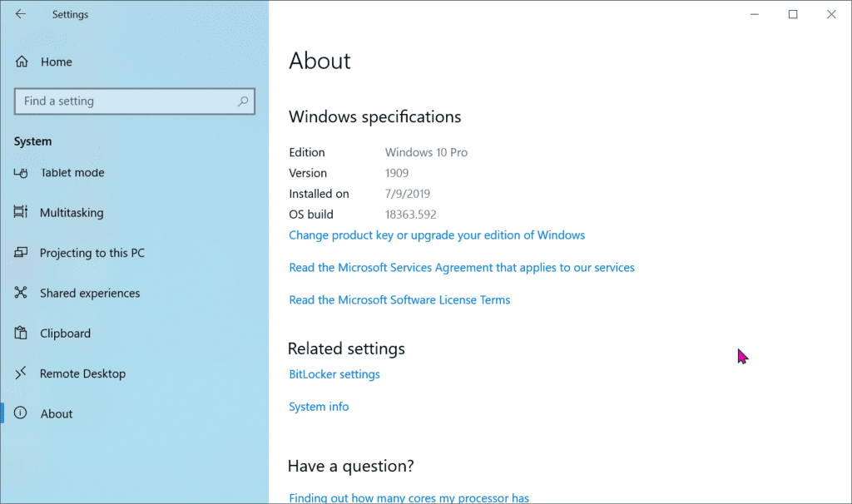852x504 pixels.
Task: Click the Shared experiences scissors icon
Action: tap(21, 293)
